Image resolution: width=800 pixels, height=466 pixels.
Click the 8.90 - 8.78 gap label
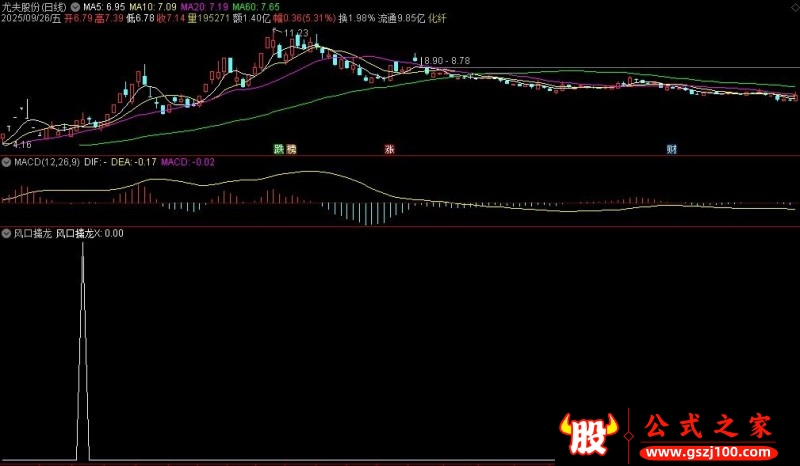click(x=446, y=61)
